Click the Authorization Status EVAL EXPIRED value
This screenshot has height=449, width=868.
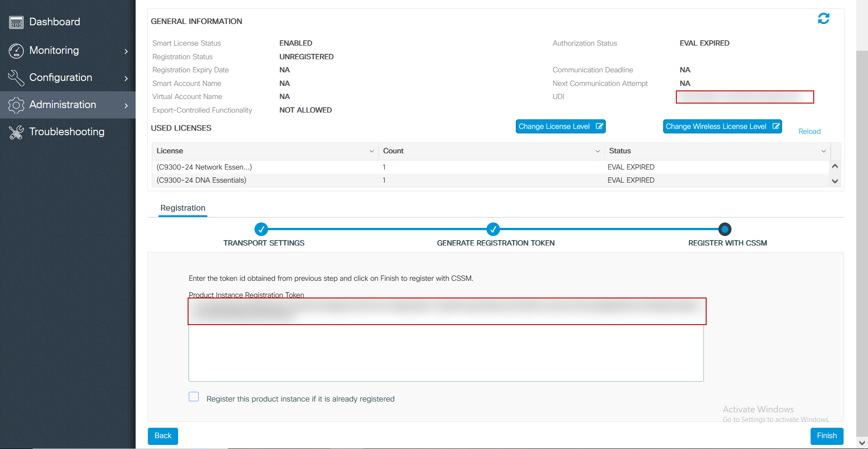[x=704, y=43]
